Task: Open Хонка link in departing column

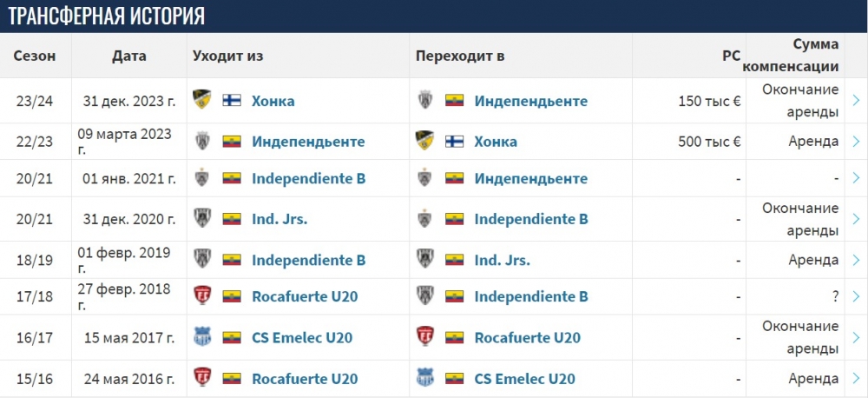Action: tap(273, 101)
